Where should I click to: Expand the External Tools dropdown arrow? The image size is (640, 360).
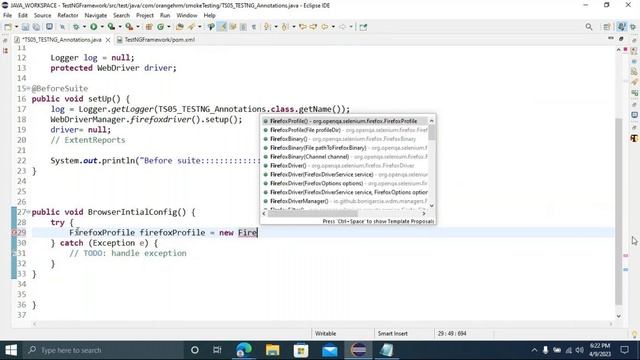coord(138,27)
